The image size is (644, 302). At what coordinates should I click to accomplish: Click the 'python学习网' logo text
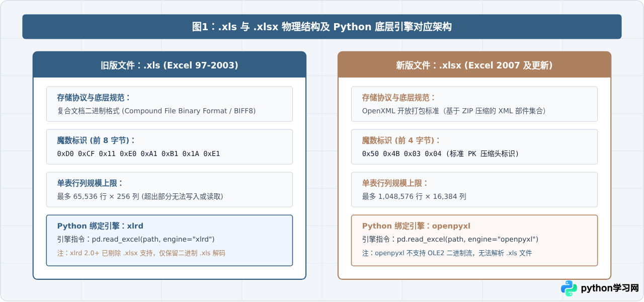[x=610, y=289]
